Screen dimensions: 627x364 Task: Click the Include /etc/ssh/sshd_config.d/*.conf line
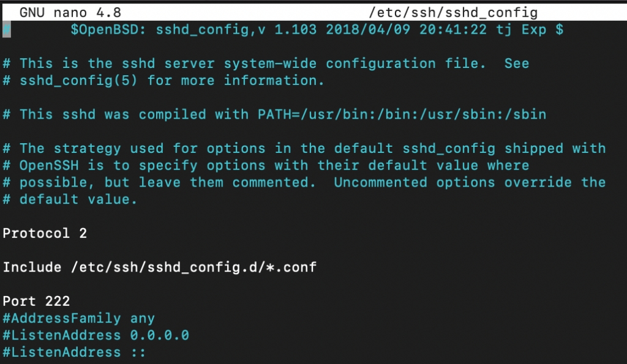(159, 267)
